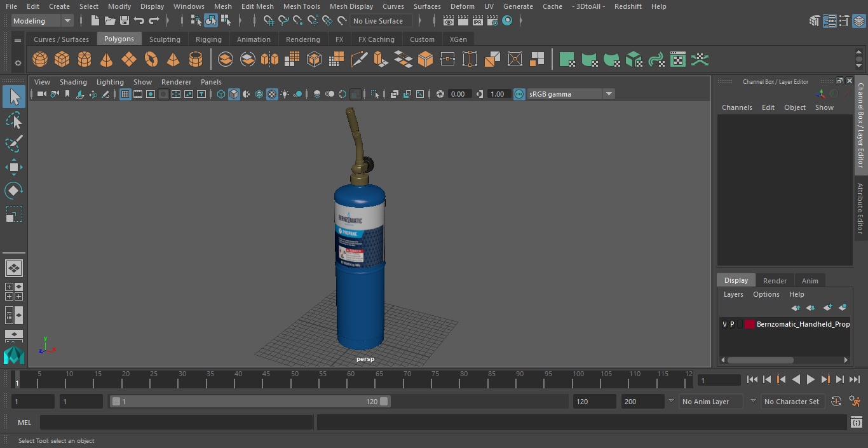The height and width of the screenshot is (448, 868).
Task: Switch to the Sculpting shelf tab
Action: click(165, 39)
